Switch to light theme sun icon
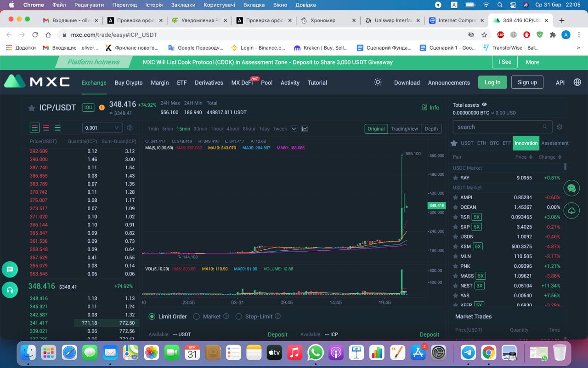The height and width of the screenshot is (368, 588). [x=378, y=82]
